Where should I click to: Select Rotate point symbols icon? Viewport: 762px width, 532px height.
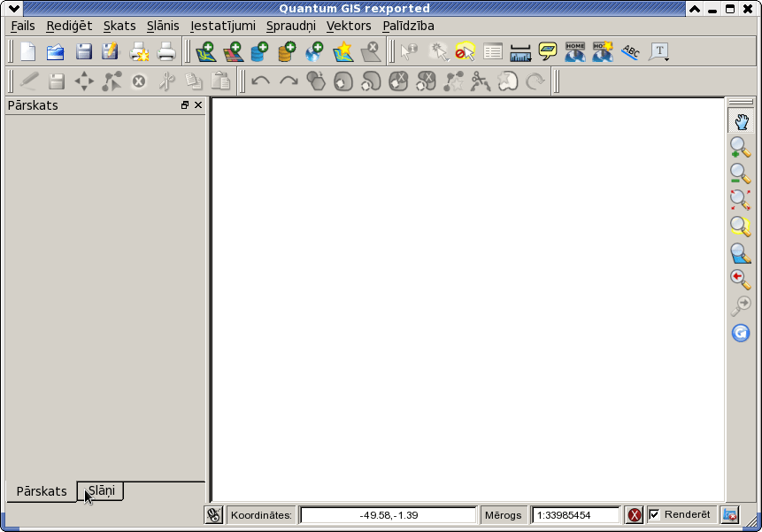click(535, 81)
